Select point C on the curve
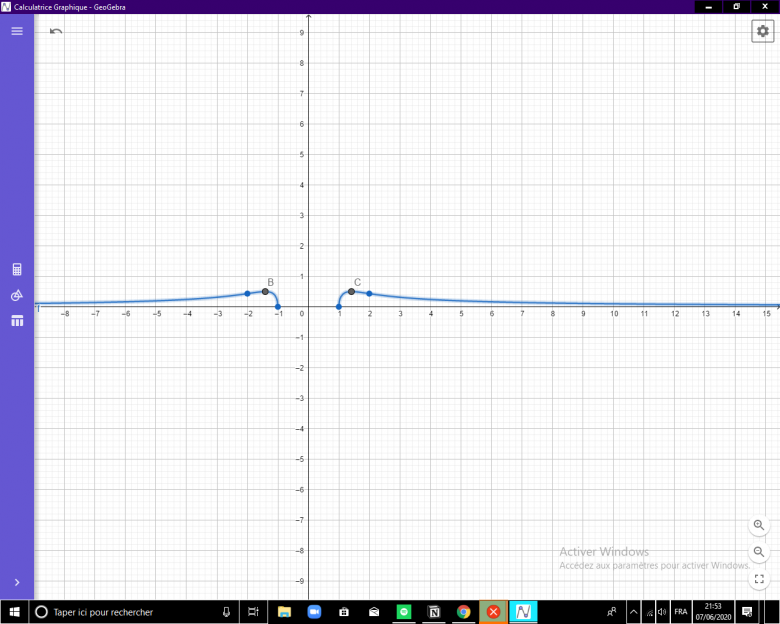Screen dimensions: 780x624 [351, 291]
